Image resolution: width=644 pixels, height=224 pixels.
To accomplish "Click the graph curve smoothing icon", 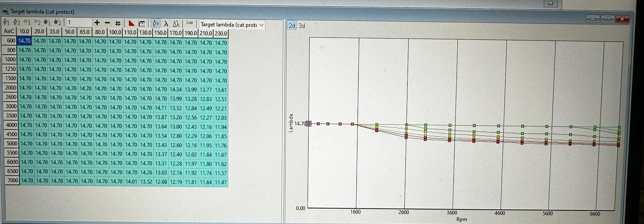I will click(x=142, y=23).
